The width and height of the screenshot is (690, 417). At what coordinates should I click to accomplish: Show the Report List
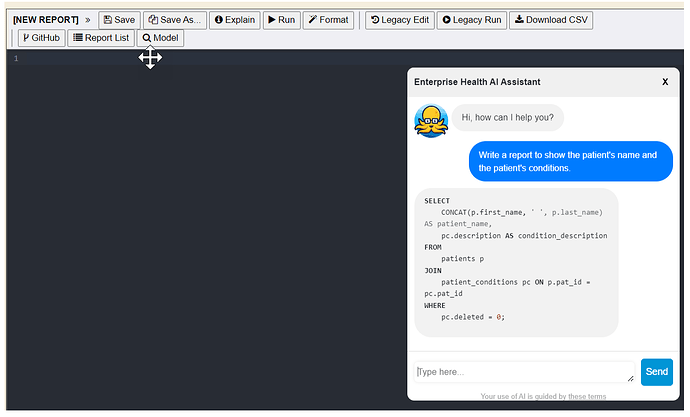[100, 38]
